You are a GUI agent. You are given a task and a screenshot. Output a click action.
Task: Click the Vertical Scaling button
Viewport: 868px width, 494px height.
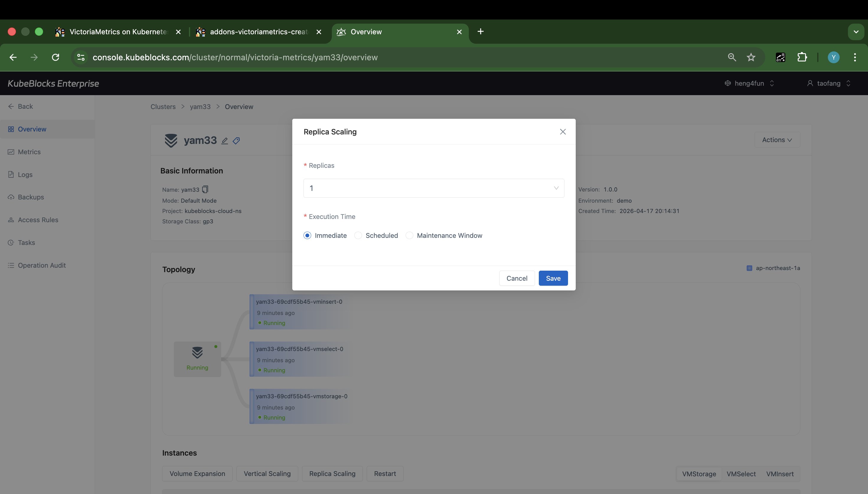pos(267,474)
